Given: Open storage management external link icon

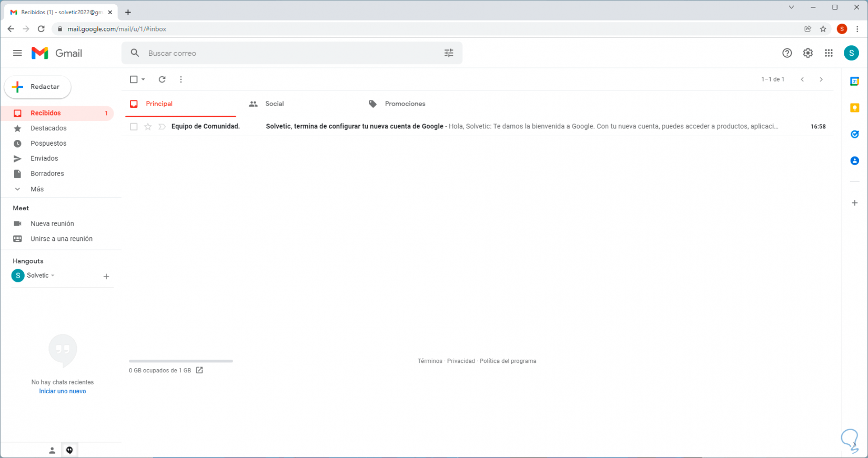Looking at the screenshot, I should pos(199,370).
